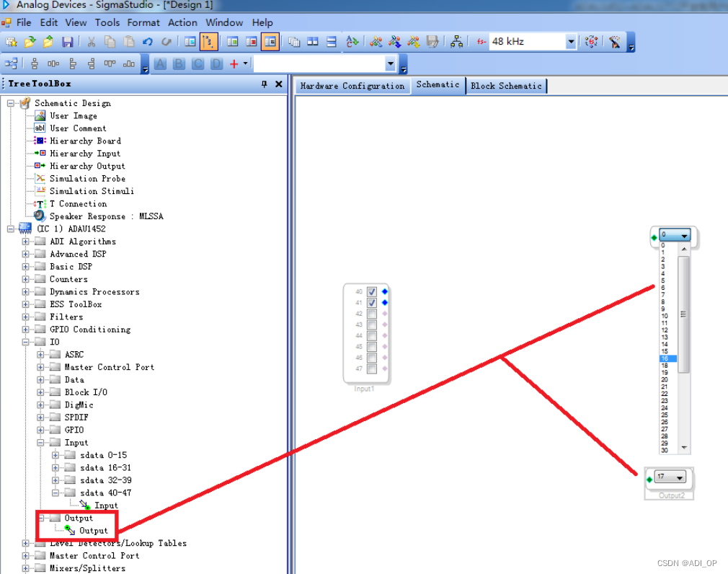The width and height of the screenshot is (728, 574).
Task: Select the Hierarchy Board tree item
Action: pyautogui.click(x=86, y=141)
